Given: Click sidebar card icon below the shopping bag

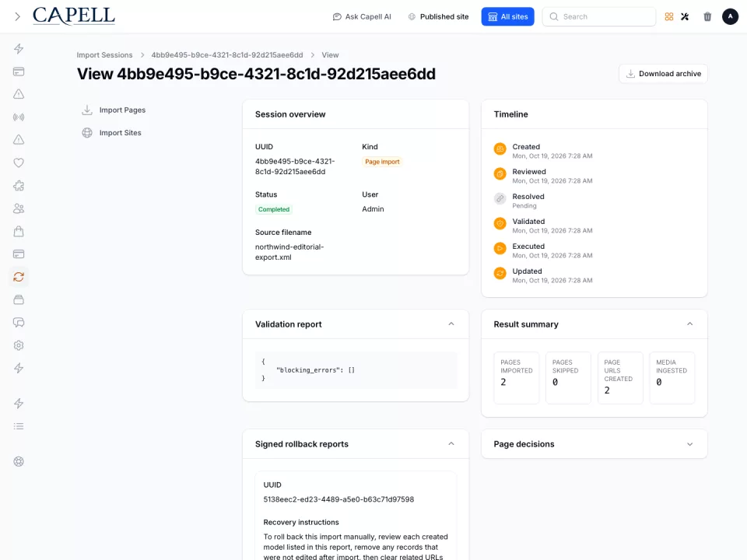Looking at the screenshot, I should 19,254.
